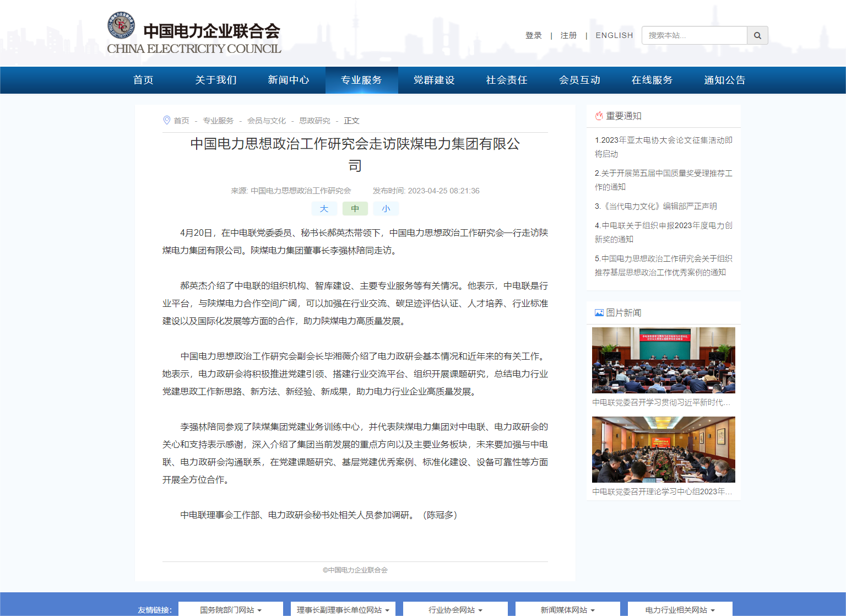Image resolution: width=846 pixels, height=616 pixels.
Task: Open the 登录 login link
Action: click(533, 35)
